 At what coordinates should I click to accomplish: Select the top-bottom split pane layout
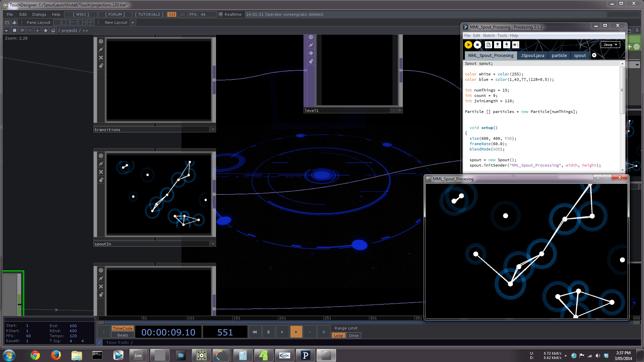click(74, 22)
